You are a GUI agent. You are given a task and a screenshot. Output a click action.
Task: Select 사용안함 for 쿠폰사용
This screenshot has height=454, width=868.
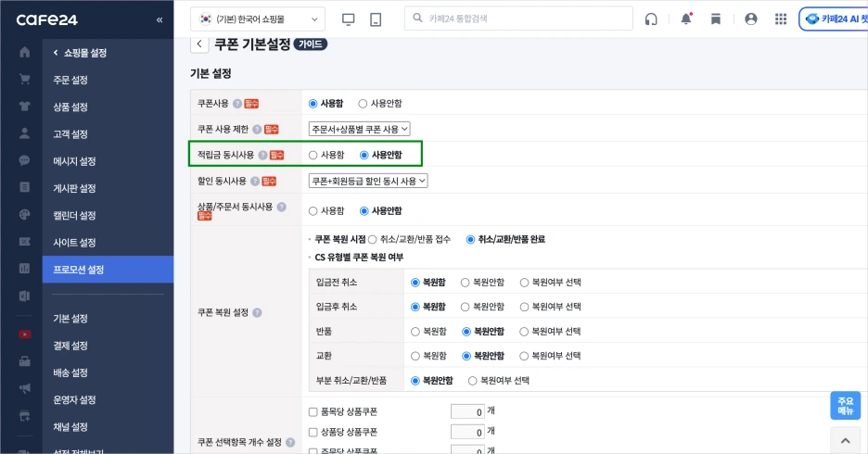(363, 104)
